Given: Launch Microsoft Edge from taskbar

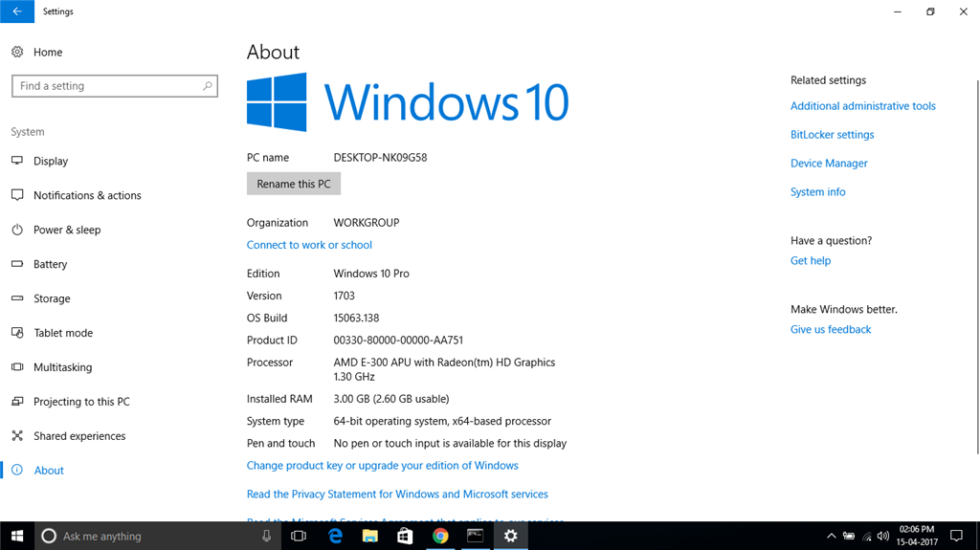Looking at the screenshot, I should [x=335, y=536].
